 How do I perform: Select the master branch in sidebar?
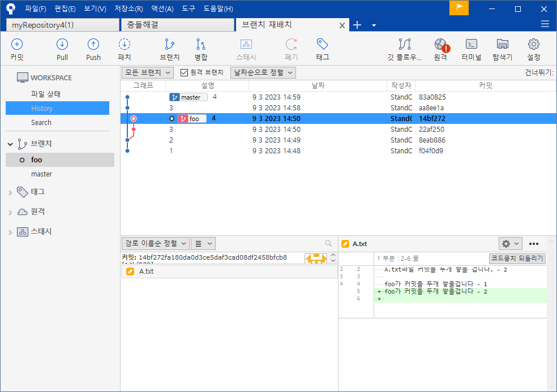coord(41,174)
